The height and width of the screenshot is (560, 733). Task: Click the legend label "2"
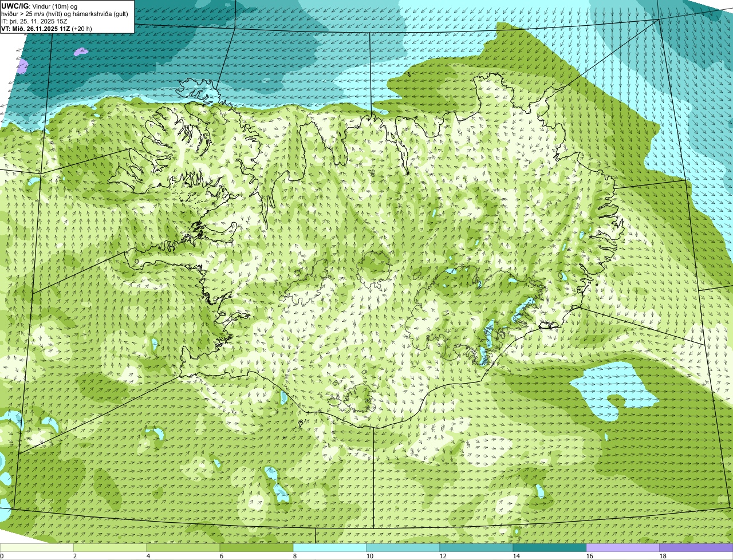pos(75,556)
